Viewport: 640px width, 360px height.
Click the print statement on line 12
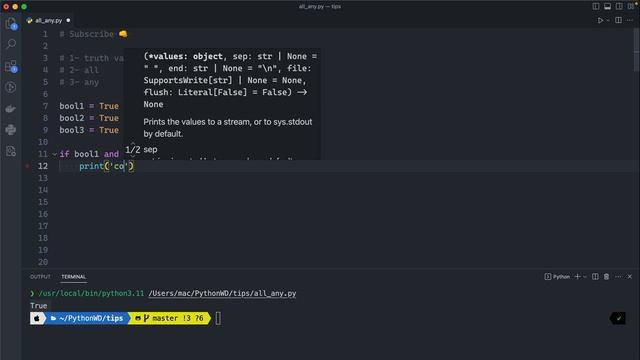coord(106,166)
